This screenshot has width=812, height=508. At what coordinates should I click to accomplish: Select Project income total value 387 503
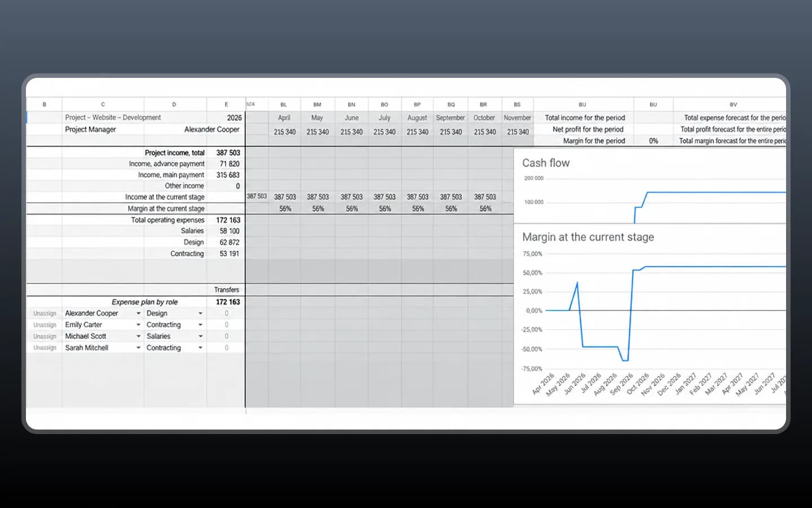tap(228, 152)
